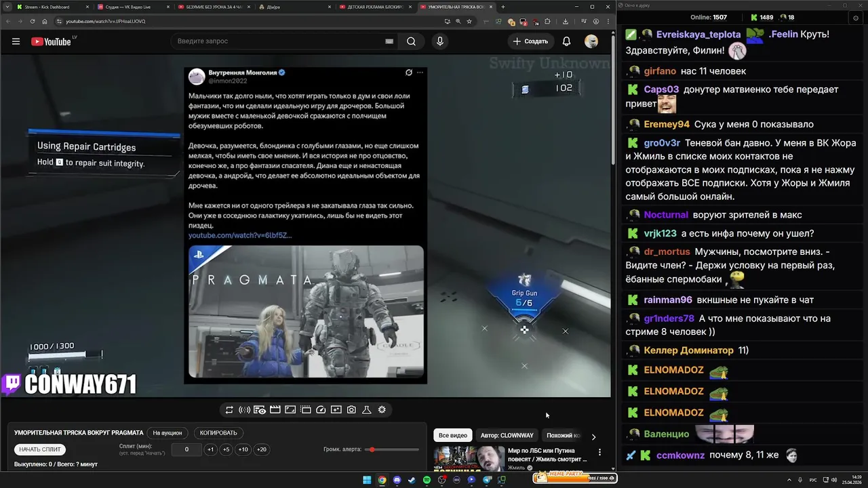Viewport: 868px width, 488px height.
Task: Open the YouTube hamburger guide menu
Action: 16,41
